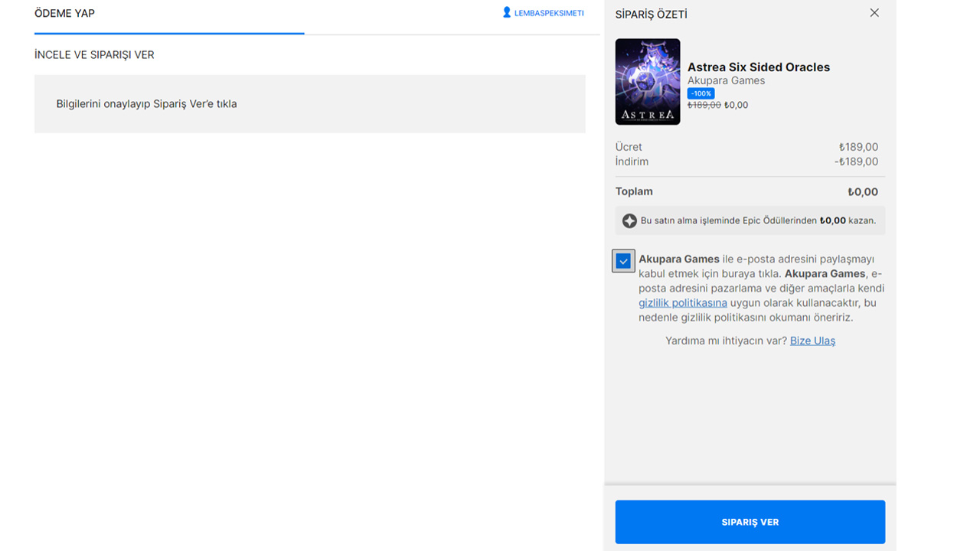Select the ÖDEME YAP tab

pos(65,14)
